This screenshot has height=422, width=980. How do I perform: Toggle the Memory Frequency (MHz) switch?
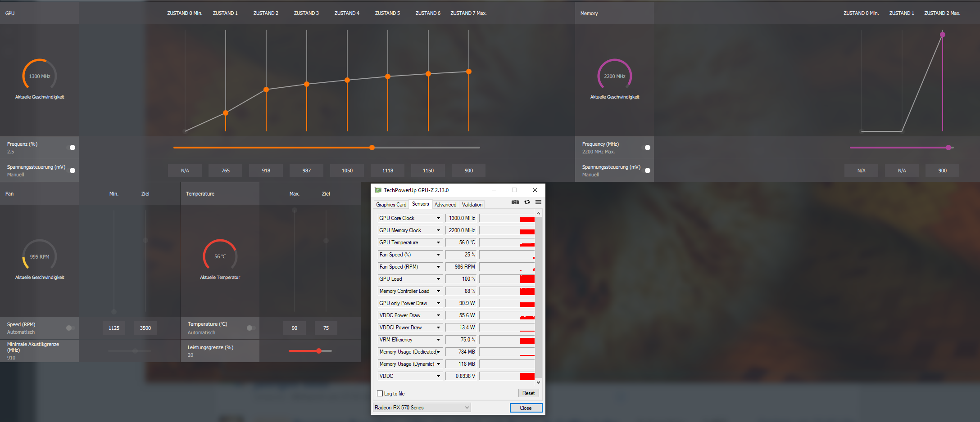(x=646, y=148)
